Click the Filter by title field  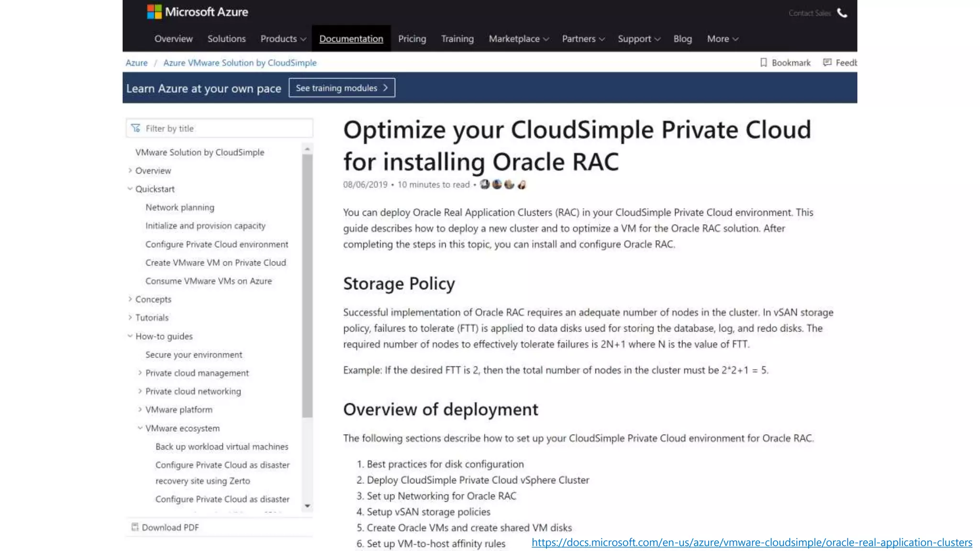tap(220, 128)
